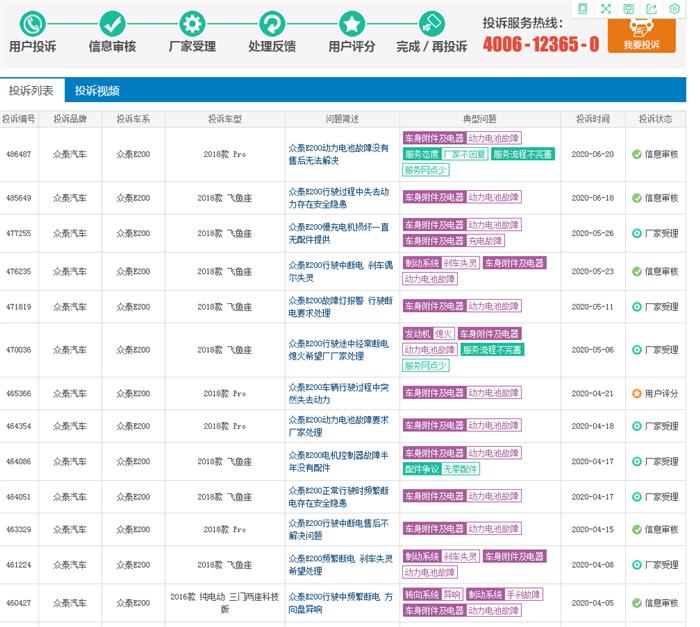Click the date 2020-06-20

click(x=592, y=155)
